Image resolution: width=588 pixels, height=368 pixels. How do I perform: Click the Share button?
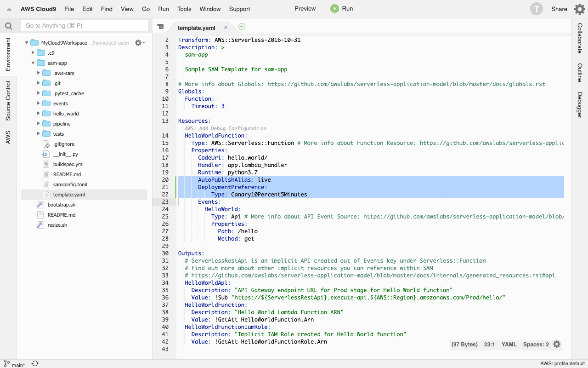coord(559,9)
